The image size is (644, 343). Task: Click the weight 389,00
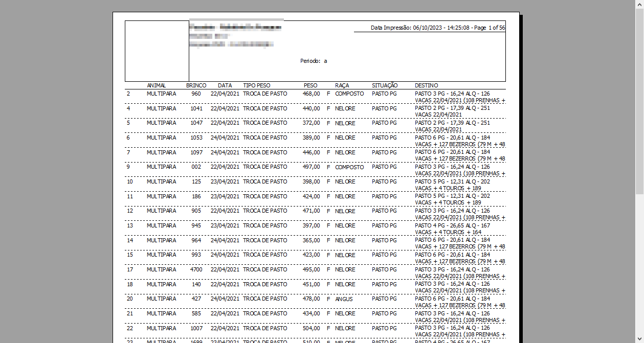[312, 138]
